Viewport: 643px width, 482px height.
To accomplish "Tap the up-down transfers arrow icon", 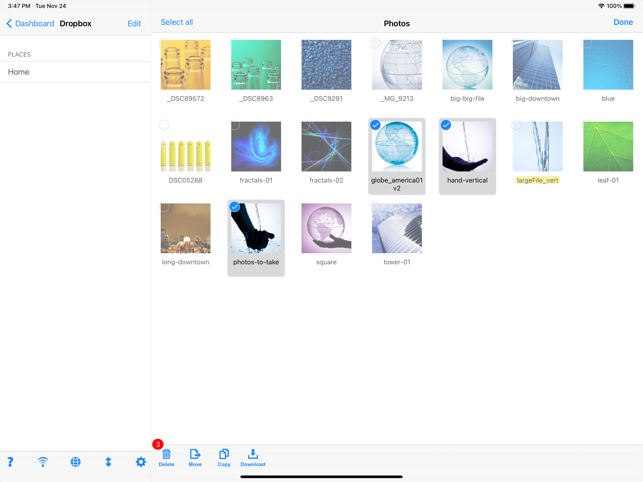I will click(108, 462).
